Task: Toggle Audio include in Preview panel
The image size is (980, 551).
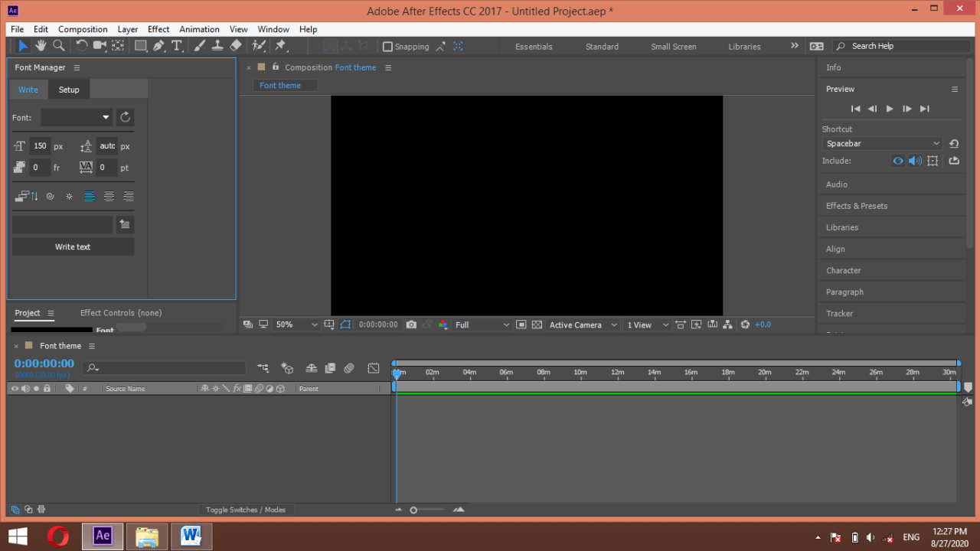Action: (x=916, y=161)
